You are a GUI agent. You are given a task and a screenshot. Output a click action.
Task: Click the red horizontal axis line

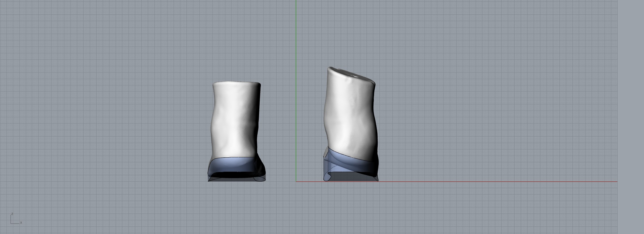pos(498,182)
